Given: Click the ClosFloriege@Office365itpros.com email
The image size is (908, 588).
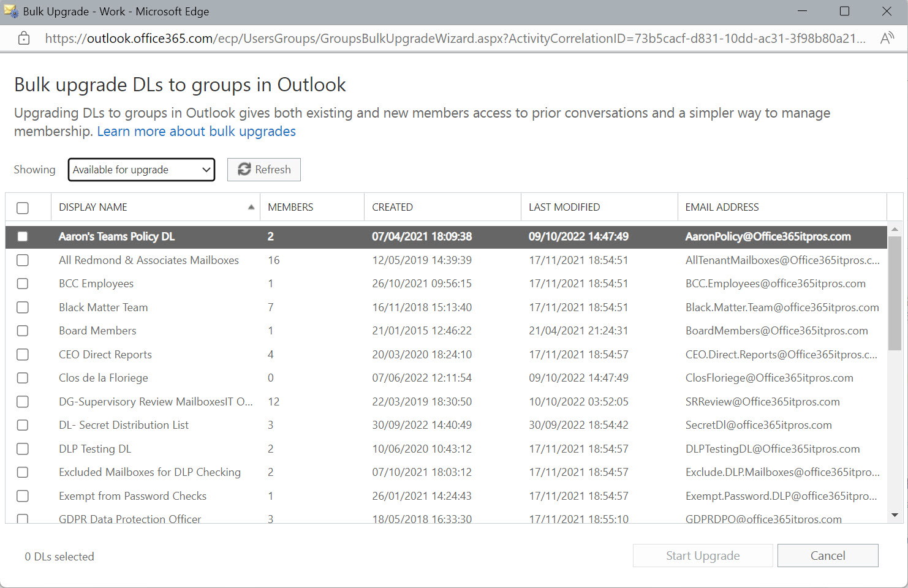Looking at the screenshot, I should (x=769, y=378).
